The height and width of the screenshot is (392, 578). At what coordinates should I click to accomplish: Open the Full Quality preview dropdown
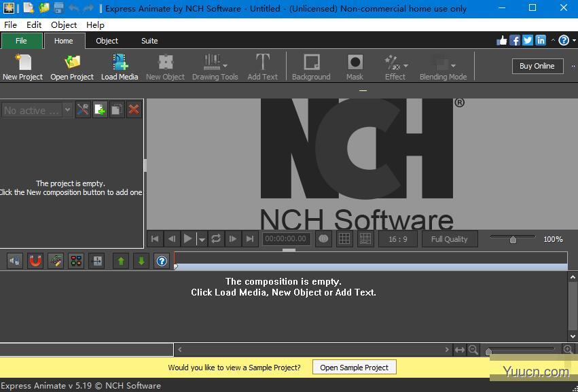point(449,238)
